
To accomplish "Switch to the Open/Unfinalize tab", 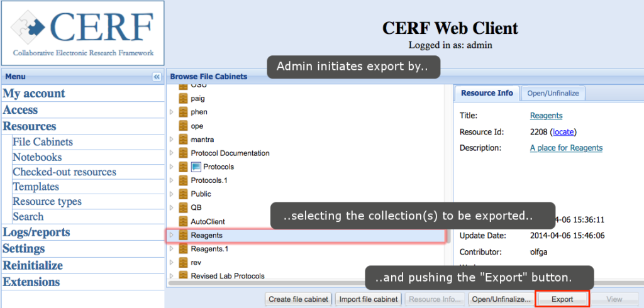I will (553, 93).
